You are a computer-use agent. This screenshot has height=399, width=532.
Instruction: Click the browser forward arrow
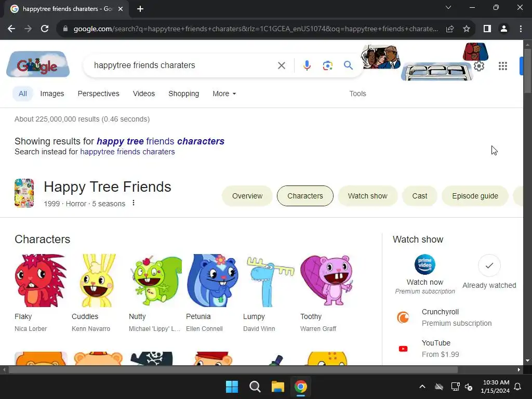[28, 29]
